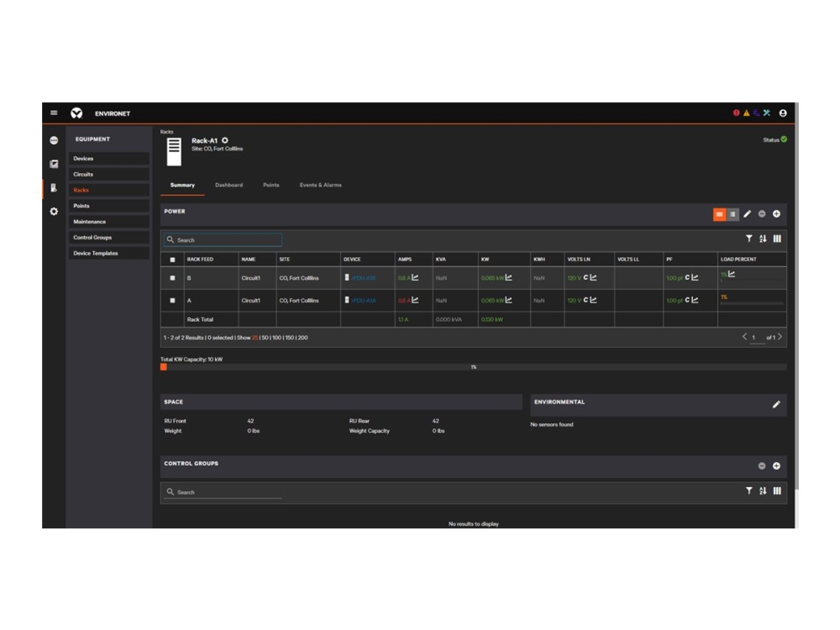Open the filter icon above the rack table
Image resolution: width=840 pixels, height=630 pixels.
[x=750, y=239]
